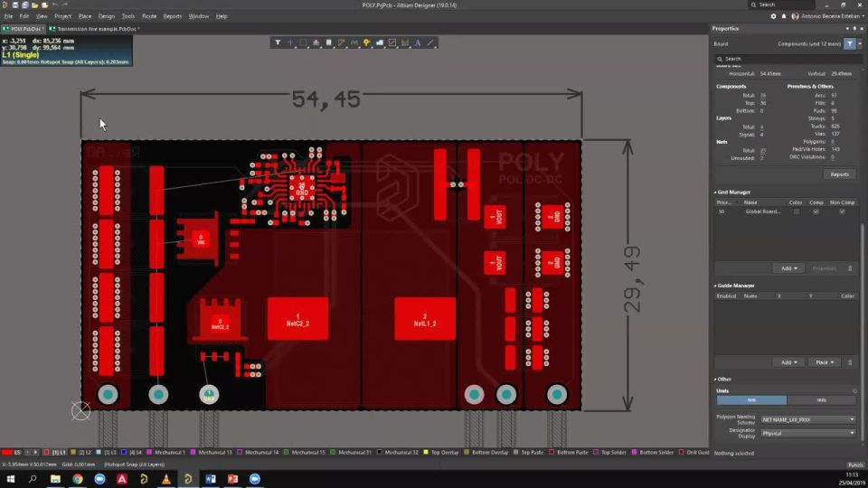Select mils units toggle
The height and width of the screenshot is (488, 868).
point(822,400)
